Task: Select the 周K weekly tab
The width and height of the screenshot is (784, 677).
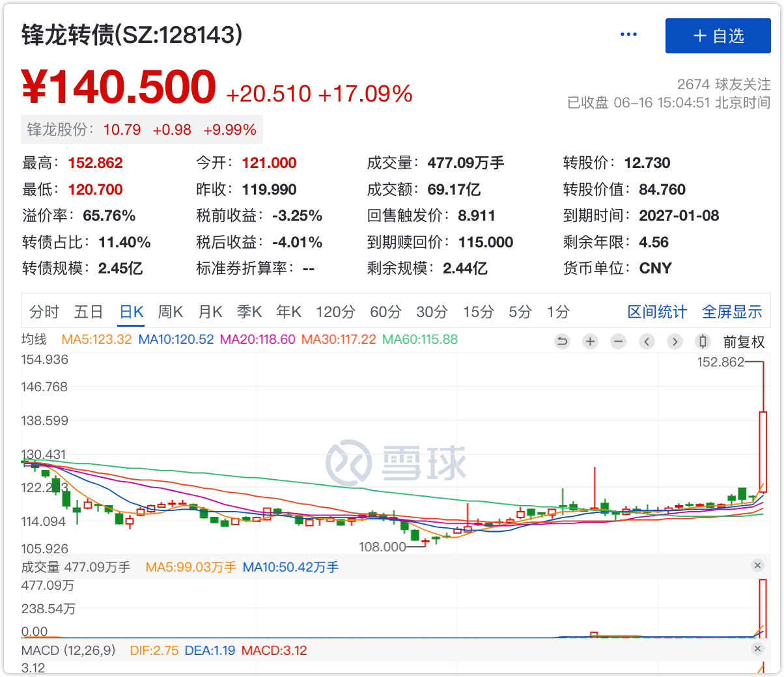Action: tap(171, 312)
